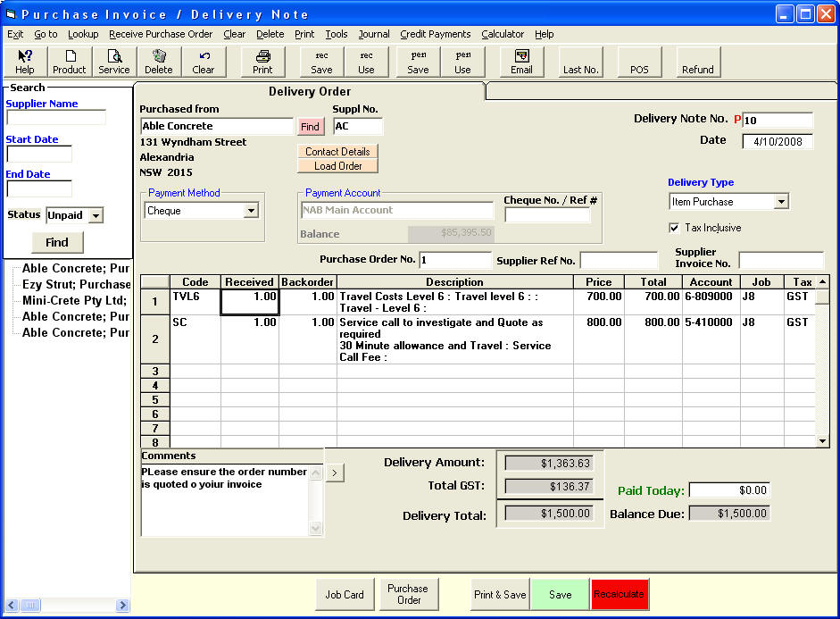This screenshot has width=840, height=619.
Task: Click the Paid Today amount field
Action: coord(729,490)
